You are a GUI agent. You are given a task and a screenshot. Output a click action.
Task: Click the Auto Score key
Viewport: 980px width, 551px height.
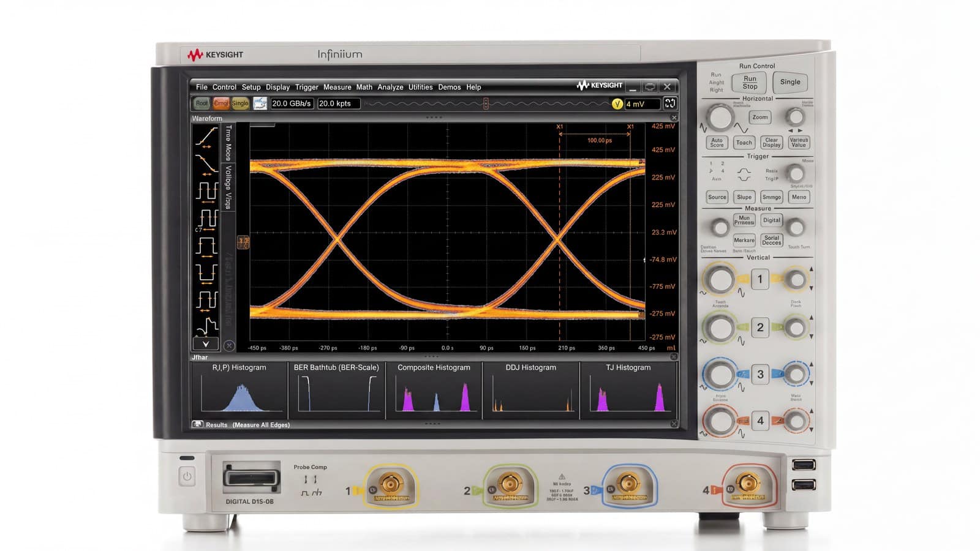(x=717, y=143)
